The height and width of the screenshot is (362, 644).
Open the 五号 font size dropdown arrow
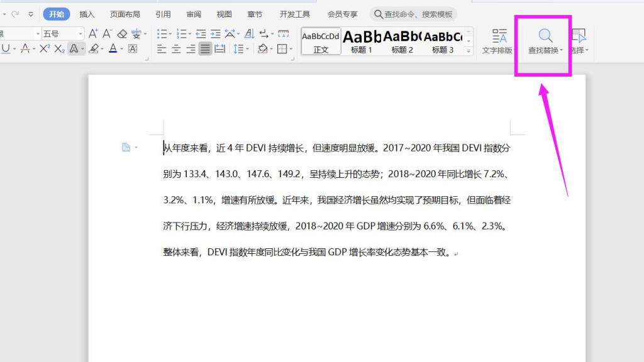pyautogui.click(x=80, y=34)
